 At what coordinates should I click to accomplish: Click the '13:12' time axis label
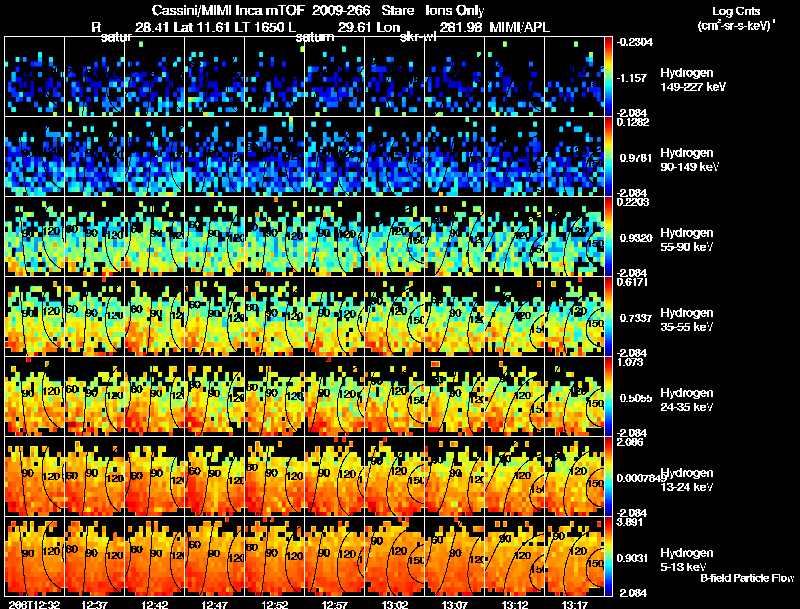click(514, 604)
